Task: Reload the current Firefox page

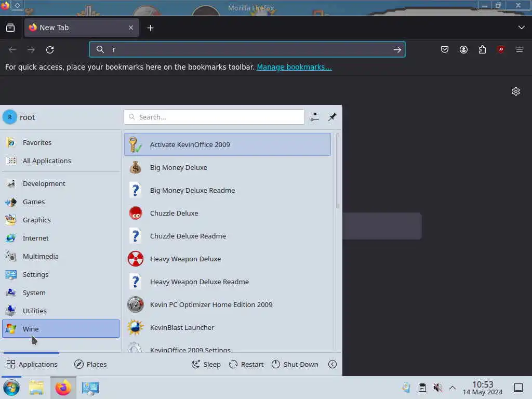Action: [50, 49]
